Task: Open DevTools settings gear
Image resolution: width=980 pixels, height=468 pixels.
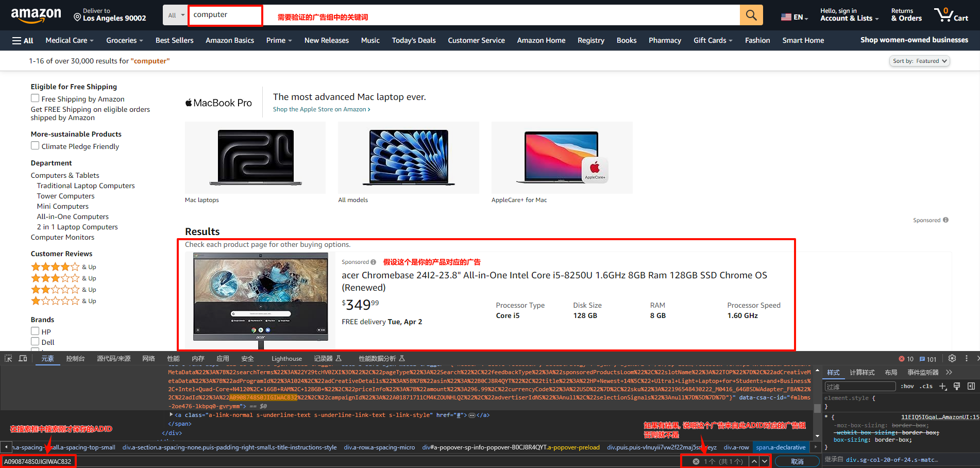Action: pos(952,358)
